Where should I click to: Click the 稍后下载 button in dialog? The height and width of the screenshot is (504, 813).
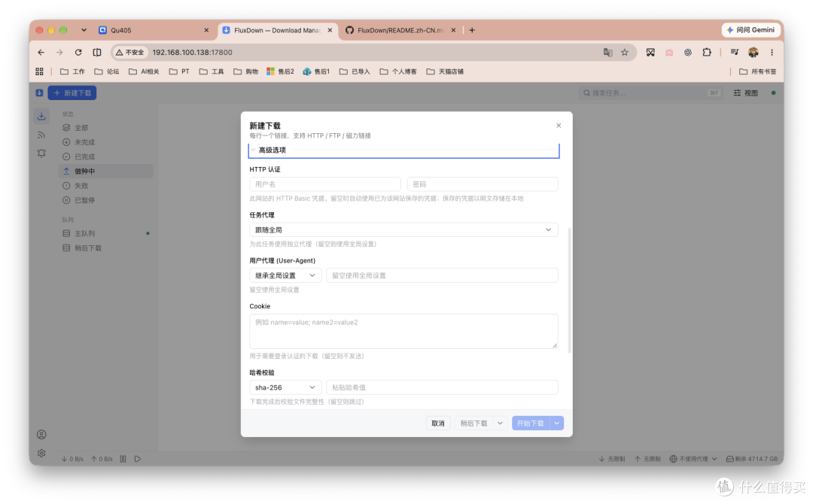pos(474,424)
